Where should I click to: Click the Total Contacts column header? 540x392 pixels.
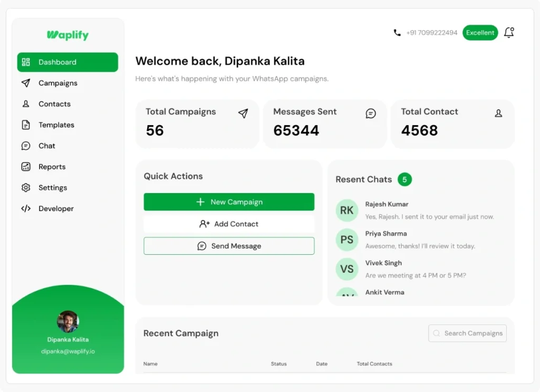click(374, 364)
